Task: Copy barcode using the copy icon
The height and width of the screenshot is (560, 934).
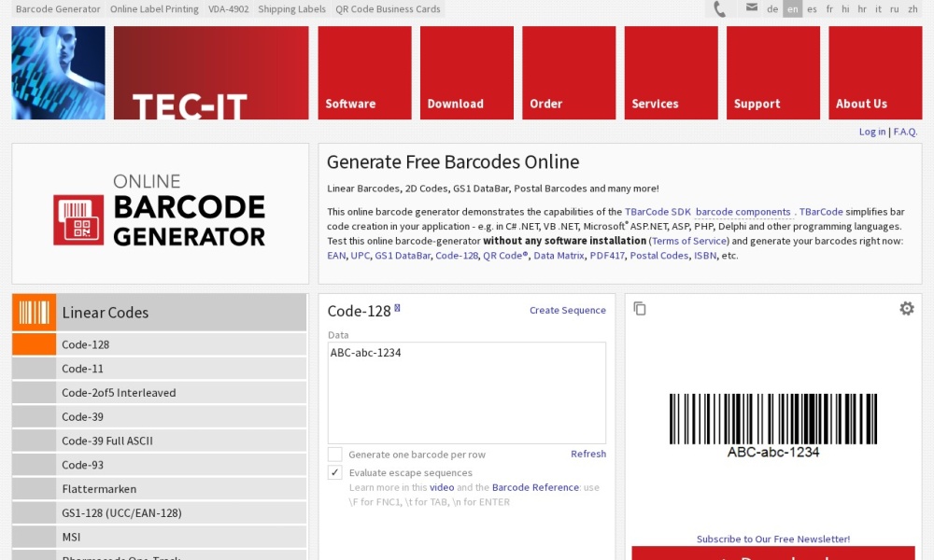Action: tap(640, 309)
